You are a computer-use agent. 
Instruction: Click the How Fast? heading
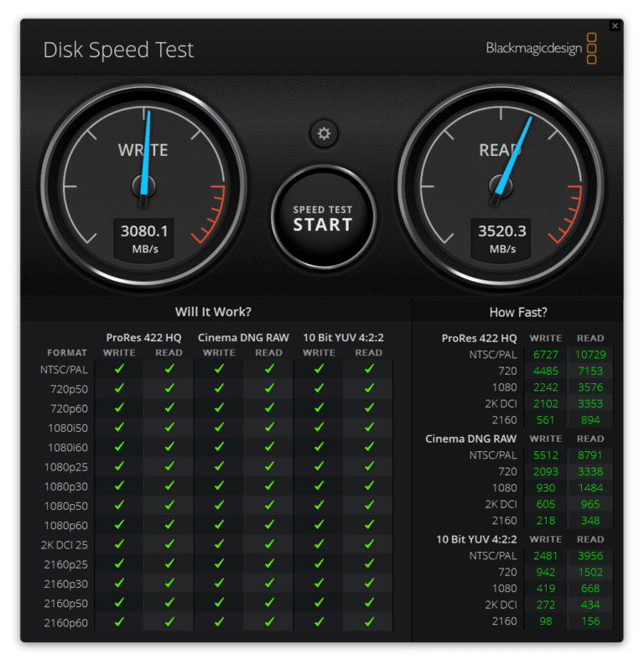pyautogui.click(x=518, y=312)
